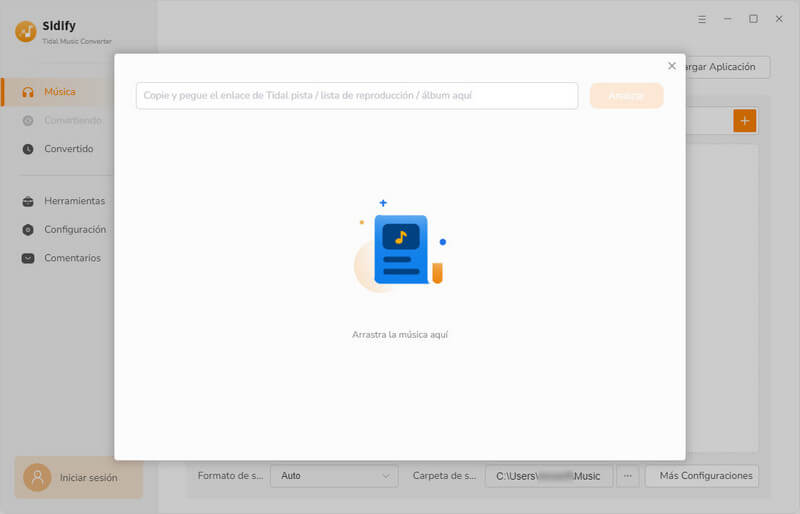Open Comentarios in the sidebar

click(61, 258)
